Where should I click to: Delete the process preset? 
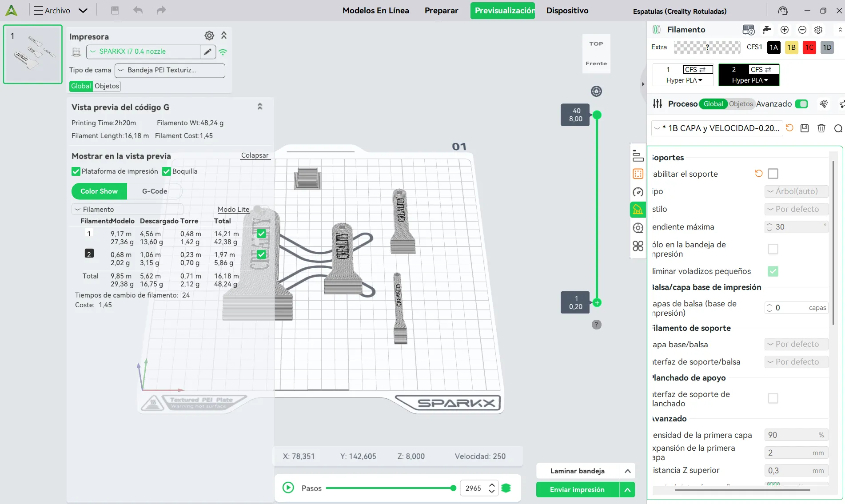click(x=821, y=128)
